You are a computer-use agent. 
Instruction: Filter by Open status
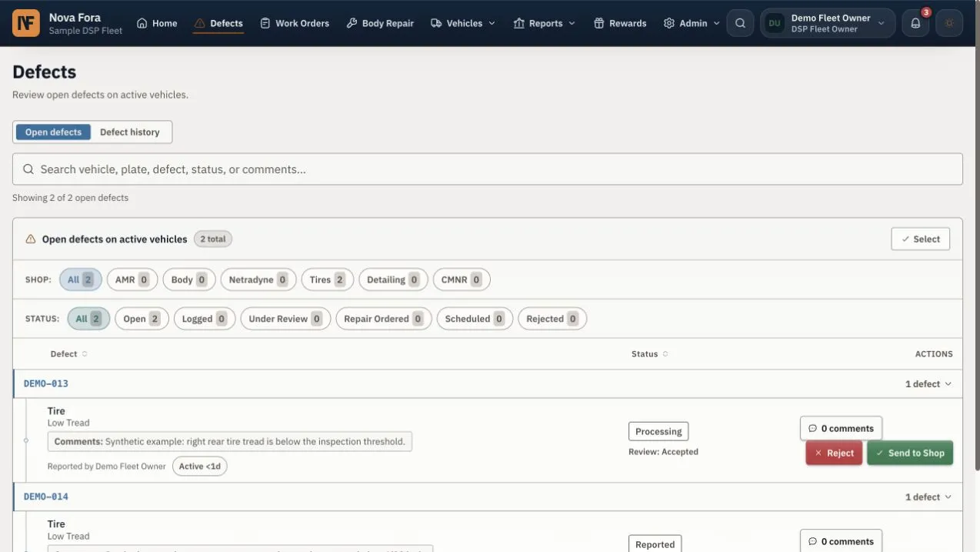(142, 319)
